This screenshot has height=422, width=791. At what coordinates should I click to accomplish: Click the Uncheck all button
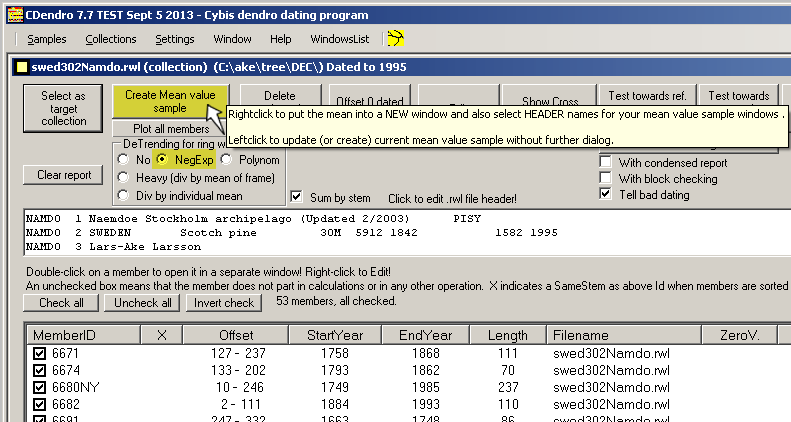click(143, 303)
